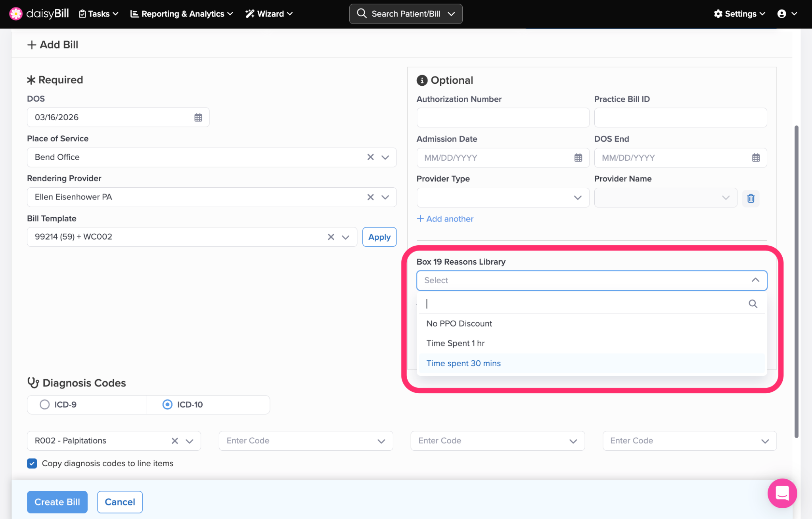Collapse the Box 19 Reasons Library dropdown
This screenshot has width=812, height=519.
point(755,280)
